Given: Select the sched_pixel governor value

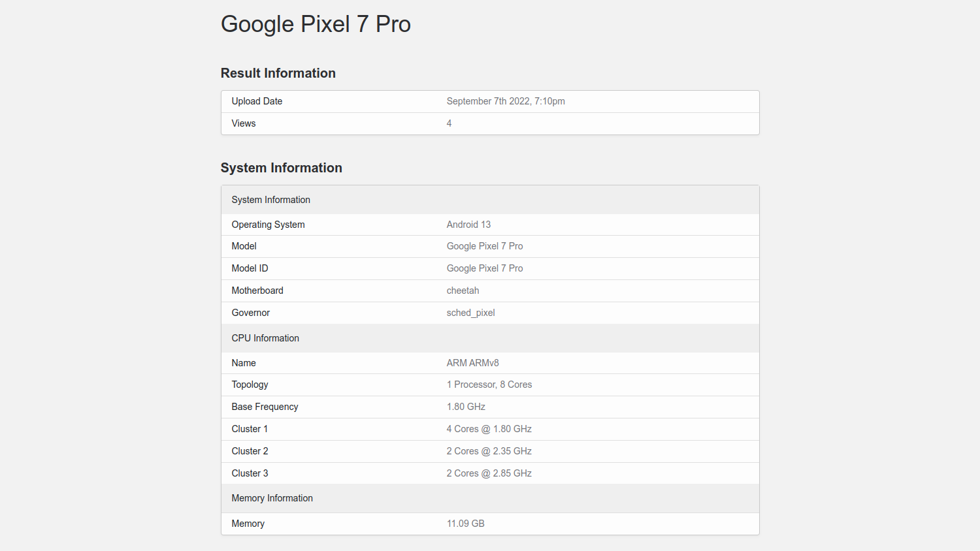Looking at the screenshot, I should pyautogui.click(x=470, y=313).
